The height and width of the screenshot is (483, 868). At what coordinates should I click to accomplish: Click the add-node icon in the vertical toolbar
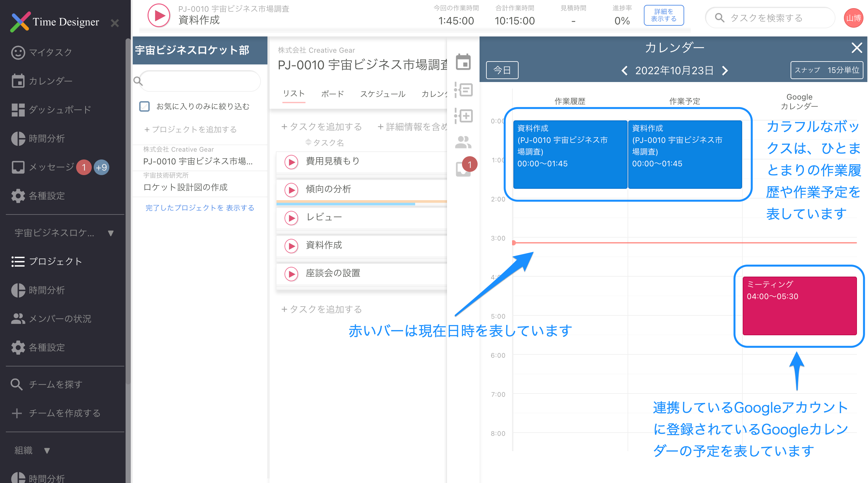464,116
